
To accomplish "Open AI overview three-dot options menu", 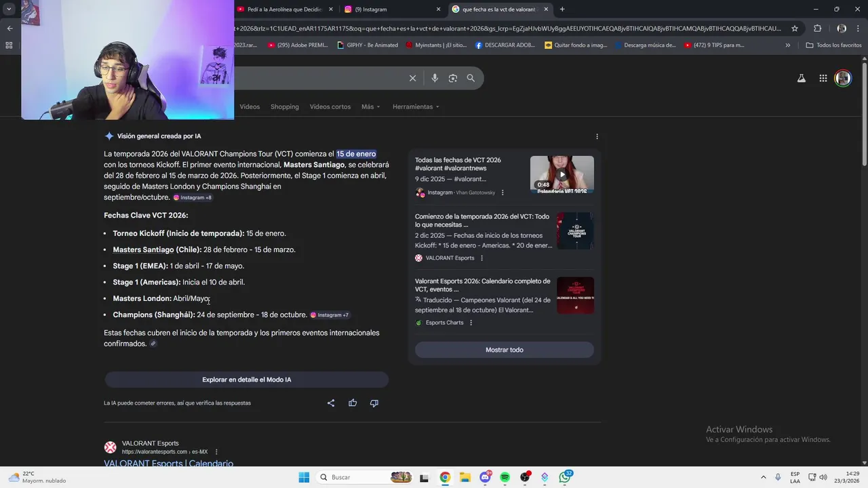I will click(x=597, y=136).
